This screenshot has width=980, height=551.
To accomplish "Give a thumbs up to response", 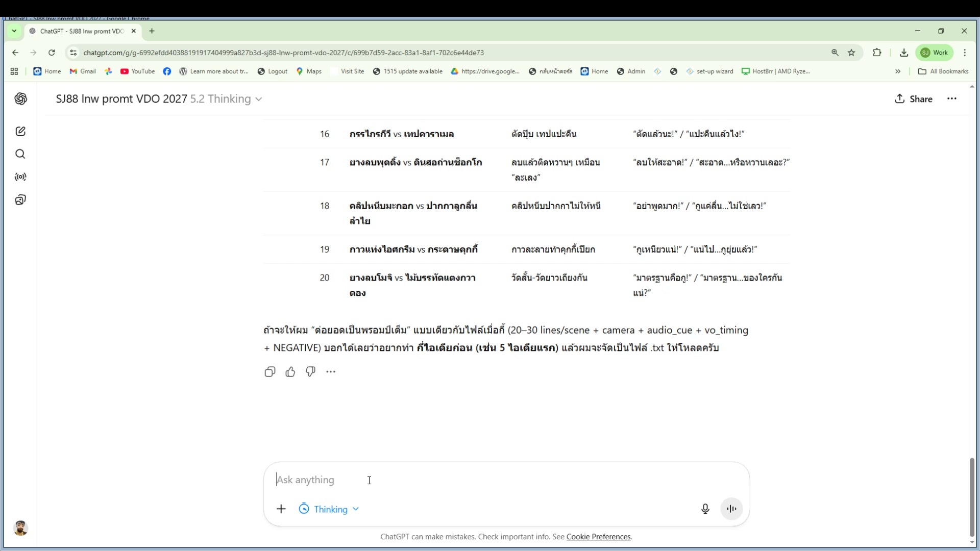I will 290,372.
